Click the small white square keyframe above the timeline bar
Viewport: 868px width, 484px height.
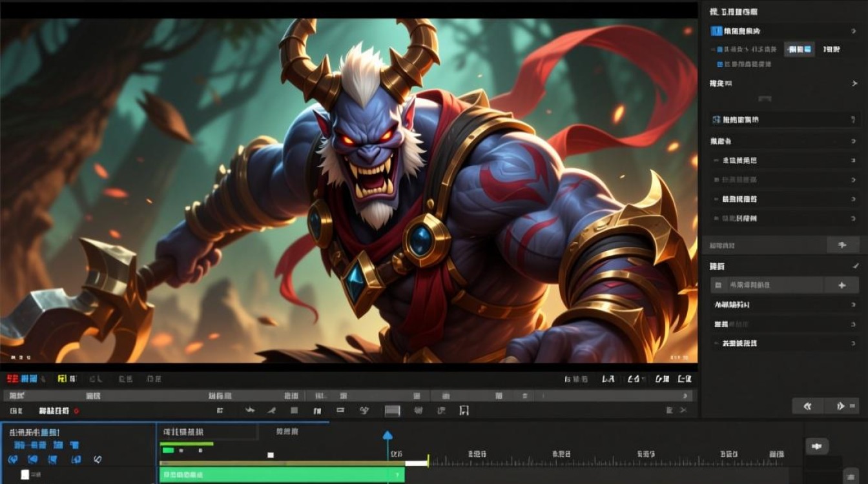coord(271,456)
